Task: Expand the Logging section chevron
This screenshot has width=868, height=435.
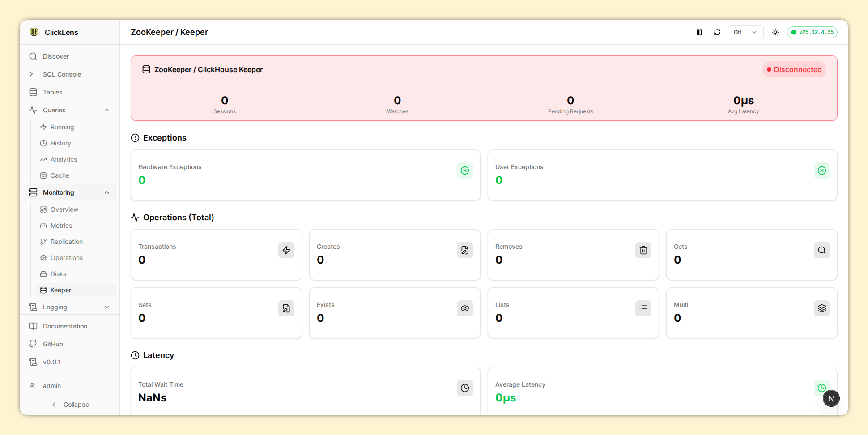Action: (107, 307)
